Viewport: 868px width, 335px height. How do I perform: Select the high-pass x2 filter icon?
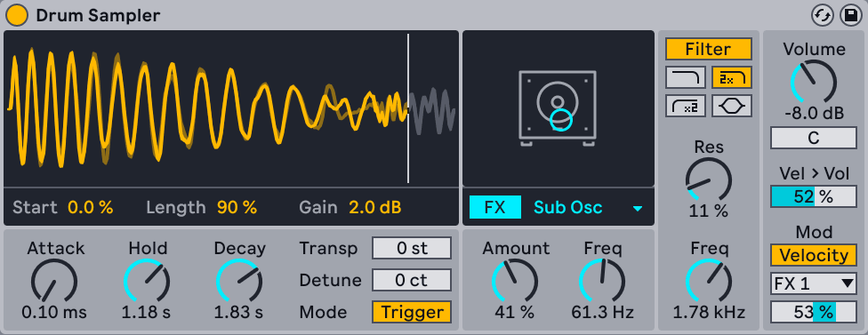point(686,106)
